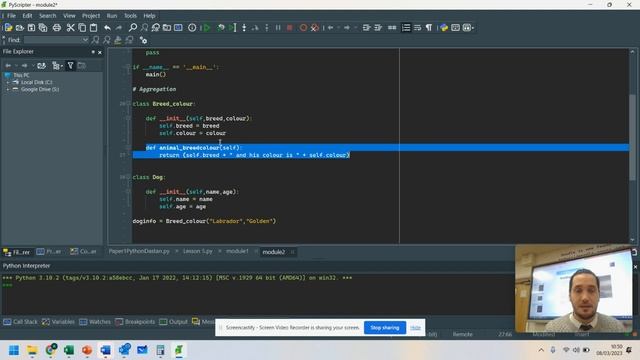Open the File menu
This screenshot has width=640, height=360.
tap(11, 16)
